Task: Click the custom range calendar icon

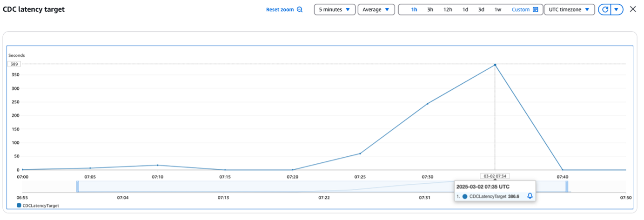Action: 535,10
